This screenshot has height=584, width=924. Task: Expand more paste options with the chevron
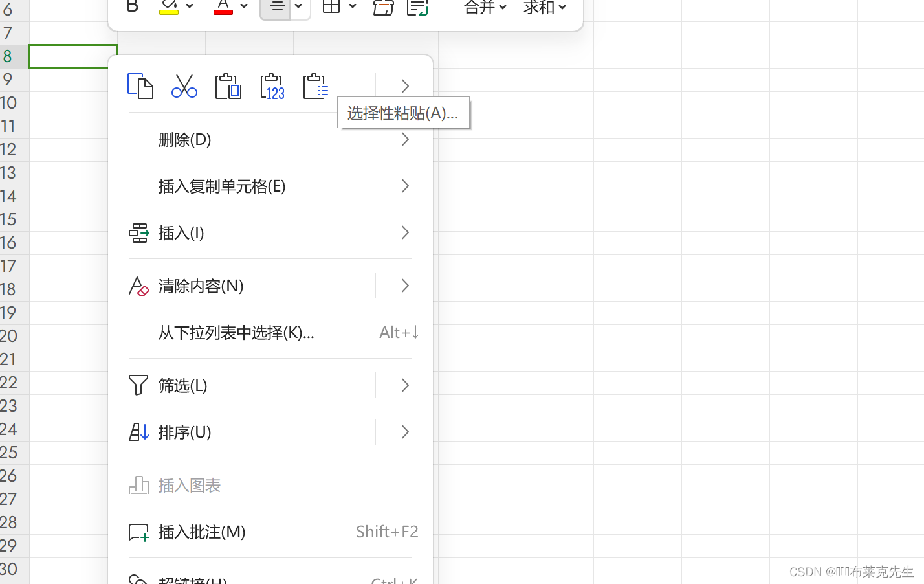pyautogui.click(x=405, y=86)
